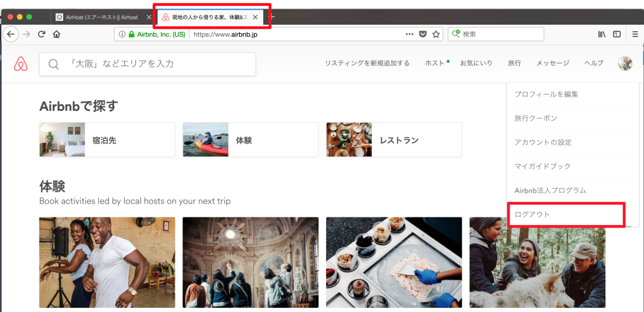Click the 「大阪」などエリアを入力 search field
Viewport: 644px width, 312px height.
pyautogui.click(x=147, y=64)
